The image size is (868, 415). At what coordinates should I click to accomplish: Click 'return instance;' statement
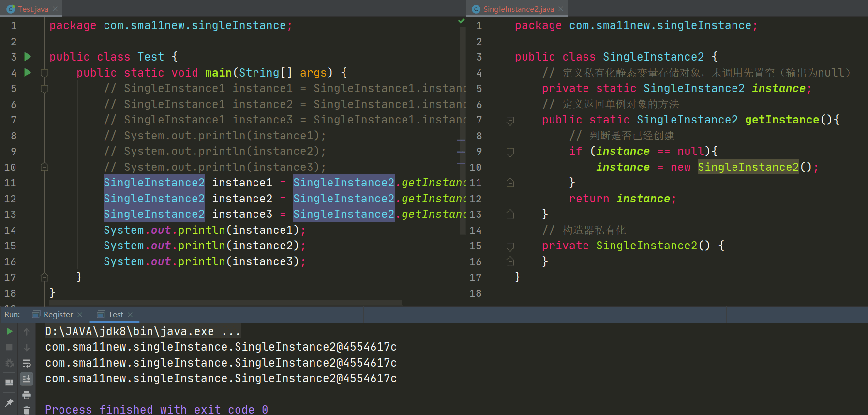(623, 199)
